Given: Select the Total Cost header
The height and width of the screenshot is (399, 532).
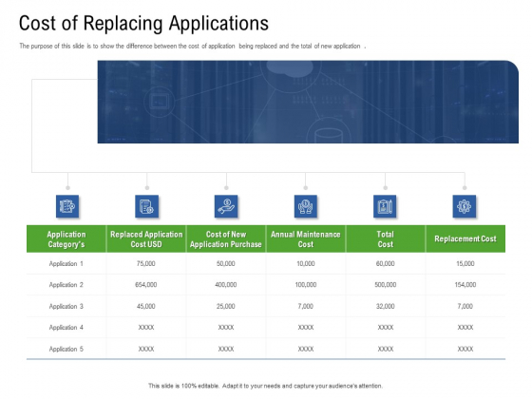Looking at the screenshot, I should point(386,238).
